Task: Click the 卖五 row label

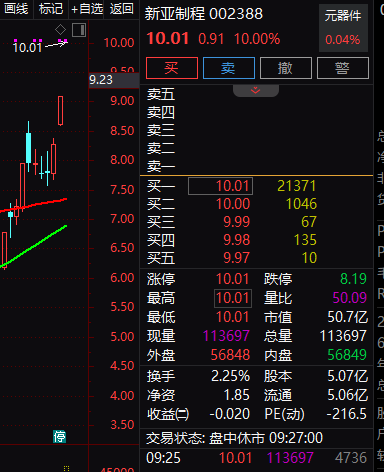Action: [x=161, y=95]
